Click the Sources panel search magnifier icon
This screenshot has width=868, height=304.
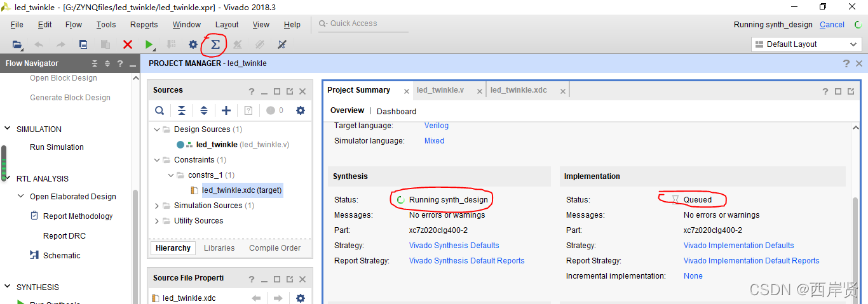pyautogui.click(x=159, y=110)
